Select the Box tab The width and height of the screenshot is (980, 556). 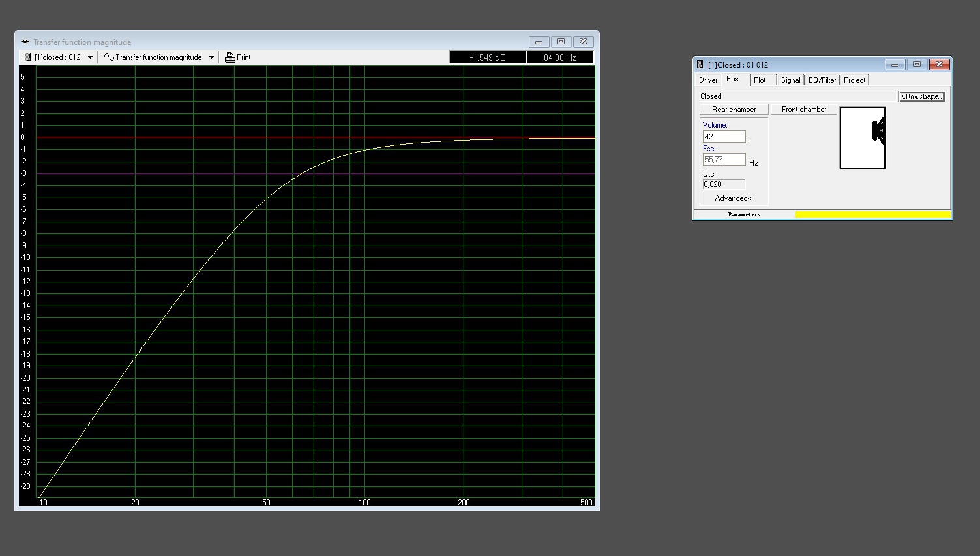733,80
